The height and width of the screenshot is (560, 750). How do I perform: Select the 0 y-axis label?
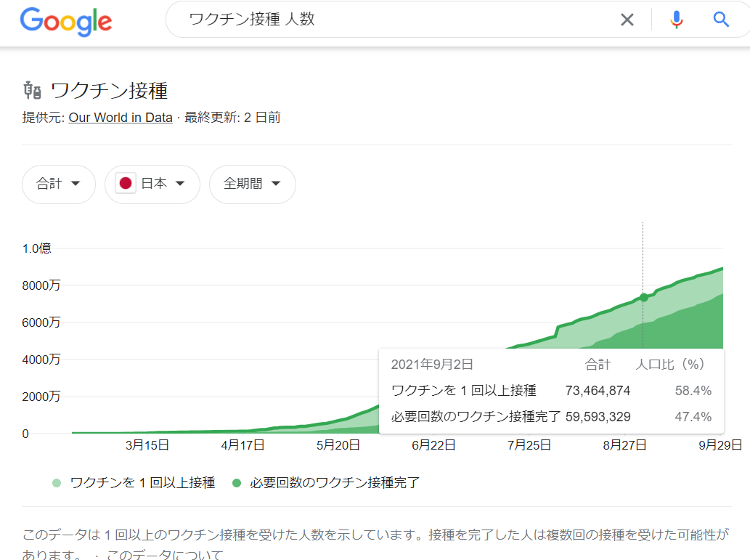25,434
